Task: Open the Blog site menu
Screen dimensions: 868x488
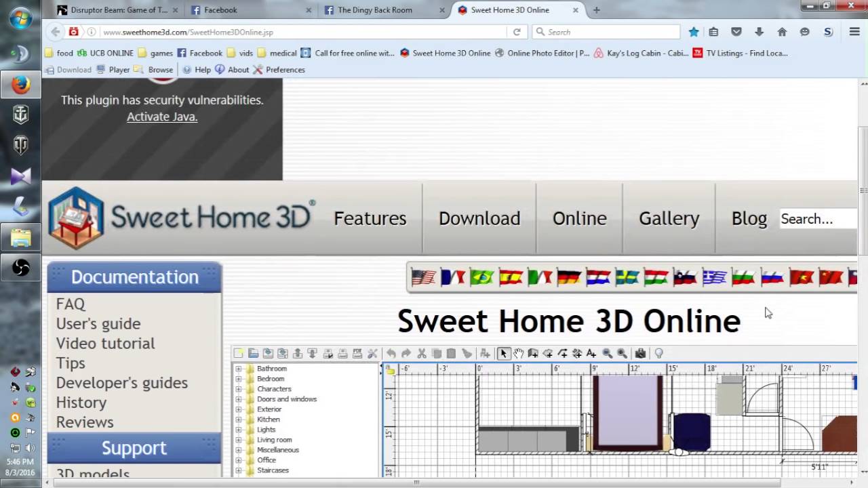Action: [749, 218]
